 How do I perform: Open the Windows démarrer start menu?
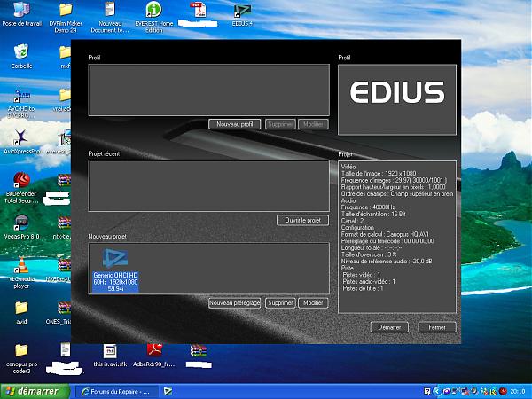pos(35,391)
